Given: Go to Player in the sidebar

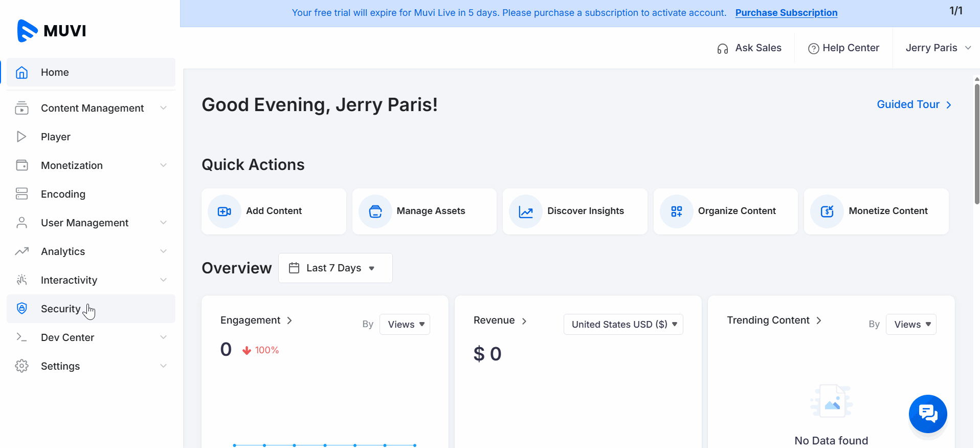Looking at the screenshot, I should 56,137.
